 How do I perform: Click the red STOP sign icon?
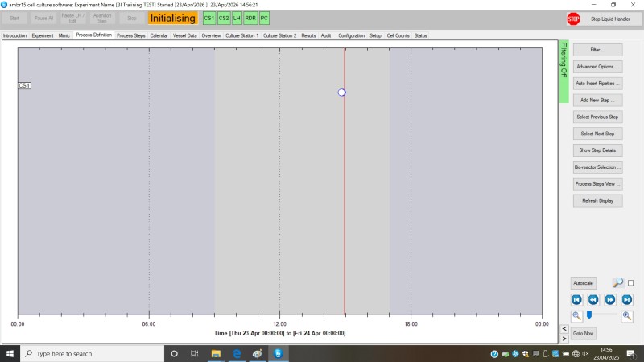click(573, 19)
